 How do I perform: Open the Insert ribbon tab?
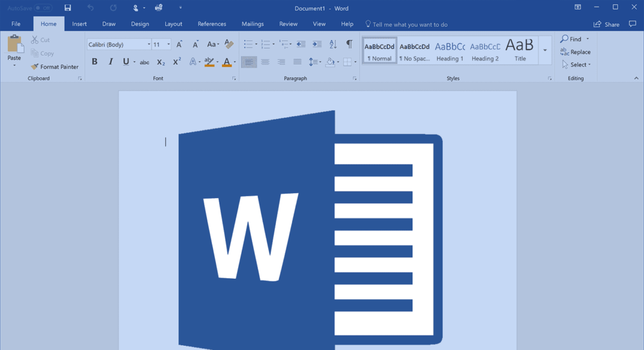[x=79, y=24]
